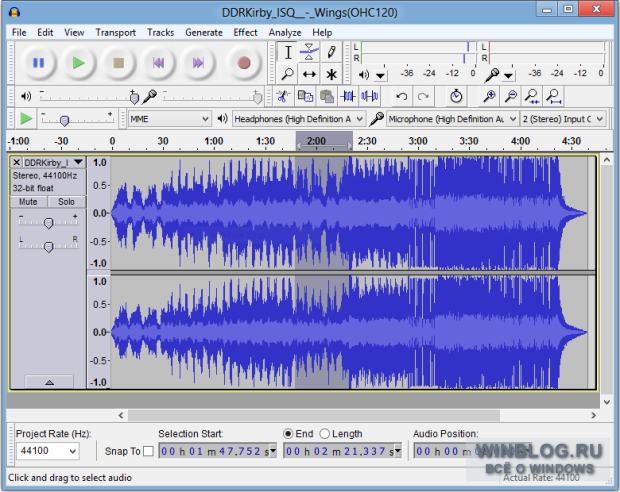The width and height of the screenshot is (620, 492).
Task: Open the View menu
Action: [x=74, y=32]
